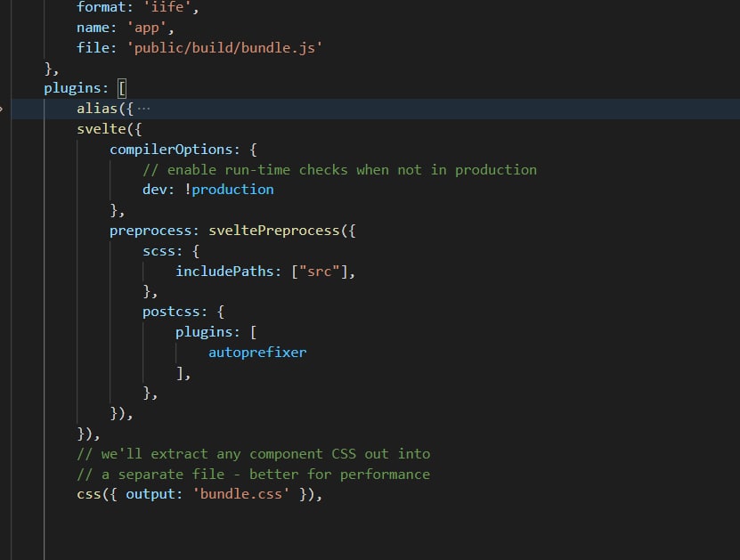Click the 'output' property key

coord(150,494)
